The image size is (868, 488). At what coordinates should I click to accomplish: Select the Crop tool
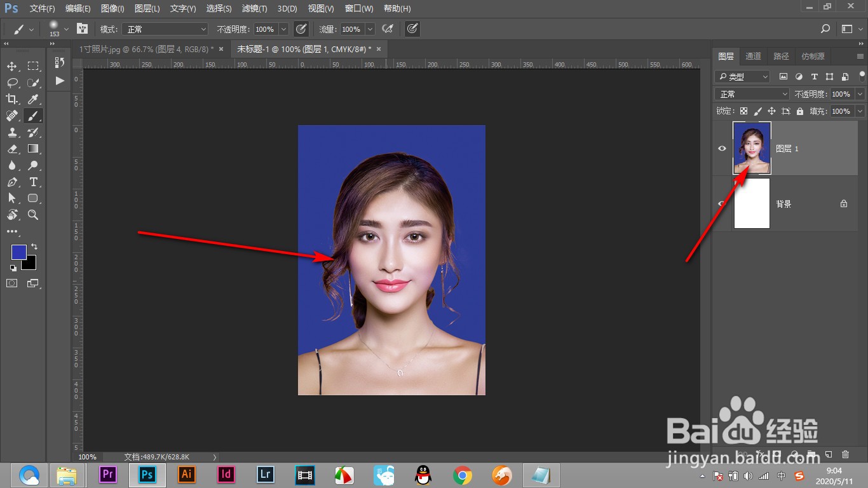pyautogui.click(x=11, y=99)
